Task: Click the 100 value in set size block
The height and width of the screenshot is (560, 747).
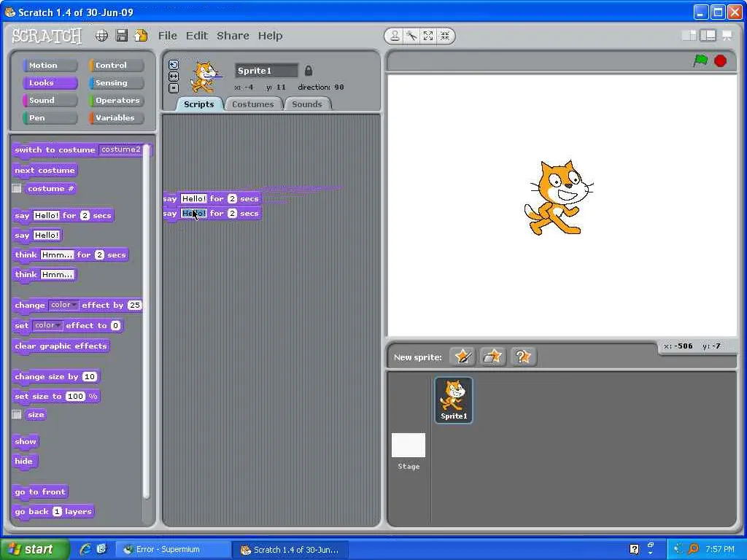Action: click(75, 396)
